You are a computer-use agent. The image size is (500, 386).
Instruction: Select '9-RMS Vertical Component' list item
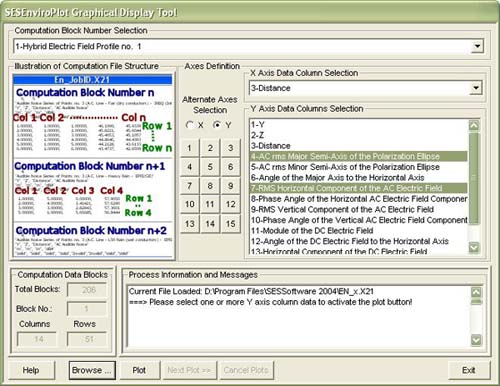click(x=359, y=210)
